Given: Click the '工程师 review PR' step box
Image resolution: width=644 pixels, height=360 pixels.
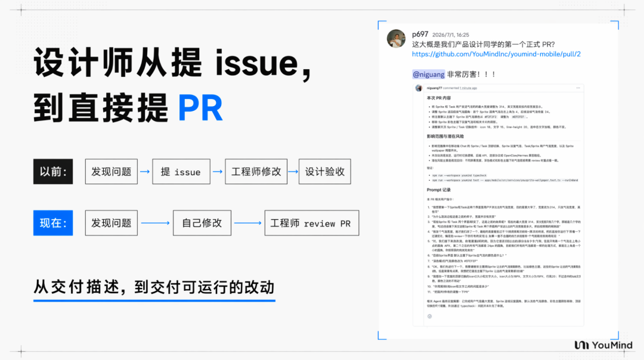Looking at the screenshot, I should click(312, 223).
